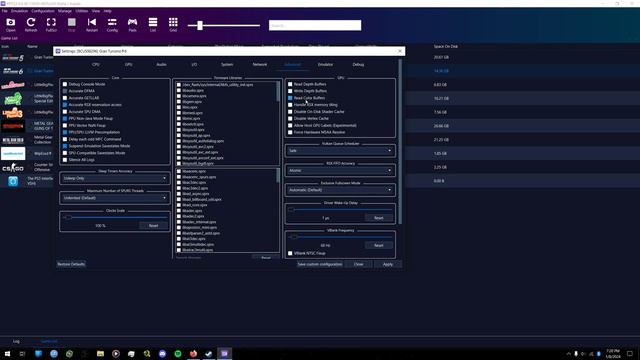Image resolution: width=640 pixels, height=360 pixels.
Task: Open the Configuration menu
Action: click(43, 11)
